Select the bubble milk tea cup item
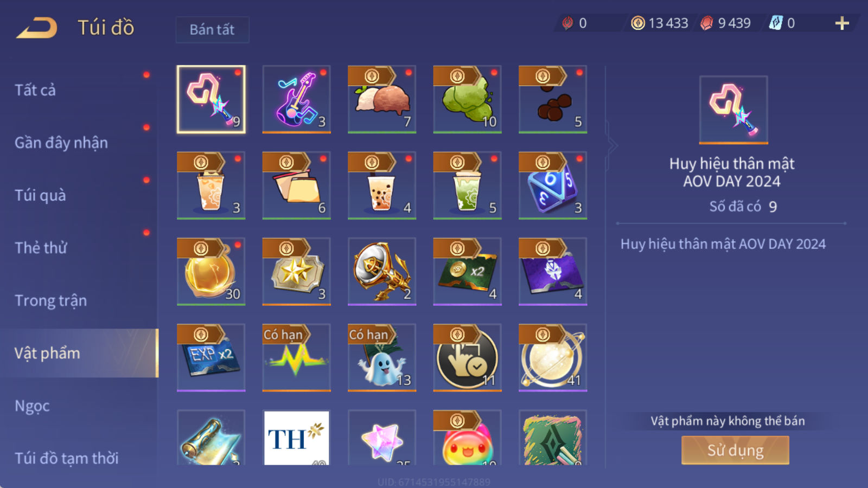Viewport: 868px width, 488px height. tap(382, 185)
